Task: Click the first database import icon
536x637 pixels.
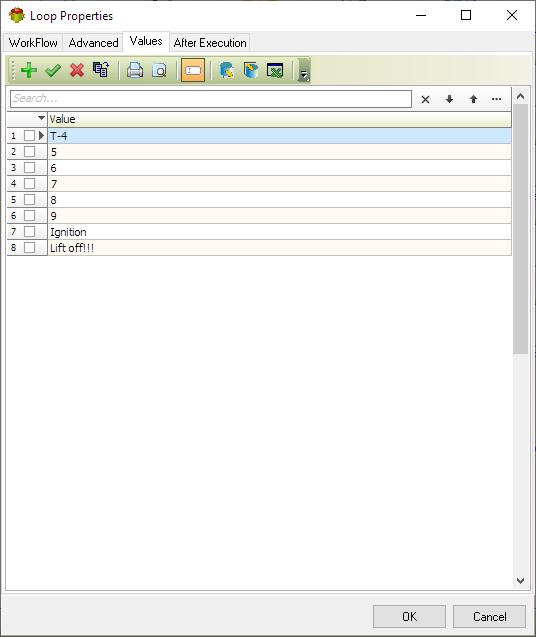Action: (x=226, y=70)
